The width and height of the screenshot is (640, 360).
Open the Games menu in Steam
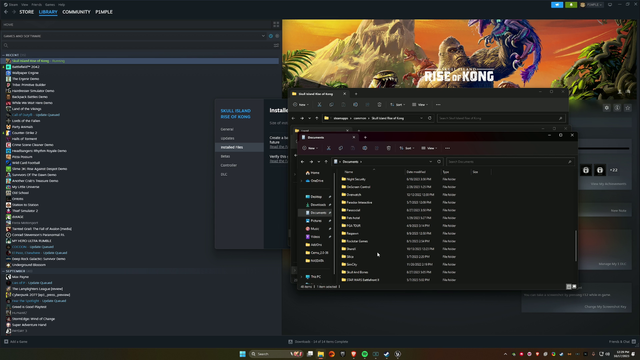(50, 4)
